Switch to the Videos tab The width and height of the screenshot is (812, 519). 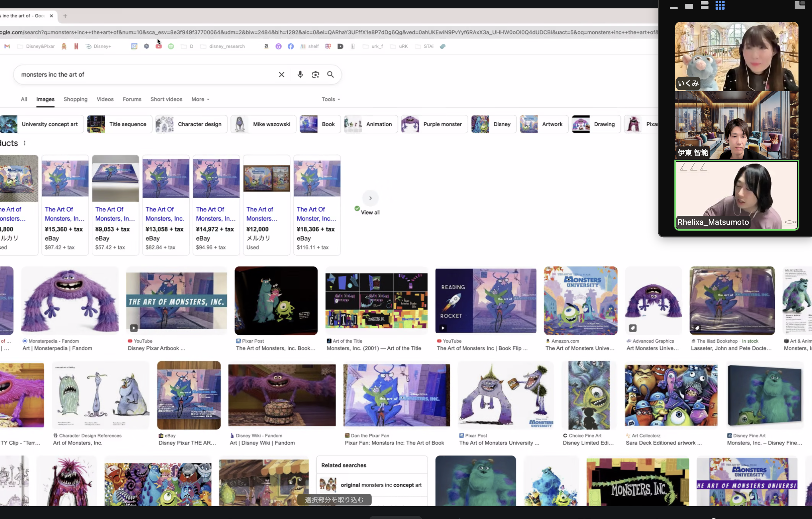pos(105,99)
